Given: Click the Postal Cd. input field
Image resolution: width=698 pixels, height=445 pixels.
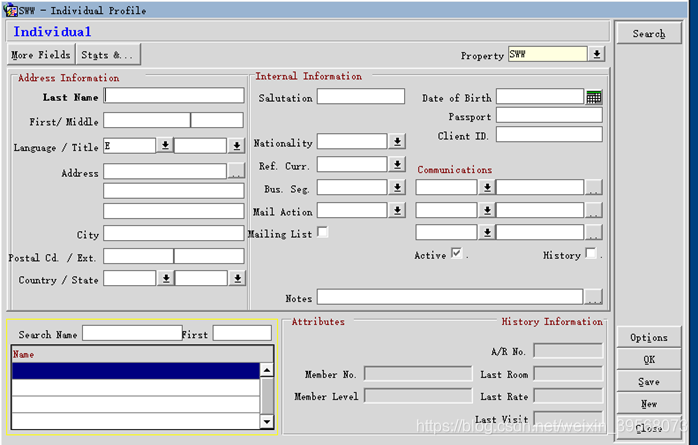Looking at the screenshot, I should coord(138,256).
